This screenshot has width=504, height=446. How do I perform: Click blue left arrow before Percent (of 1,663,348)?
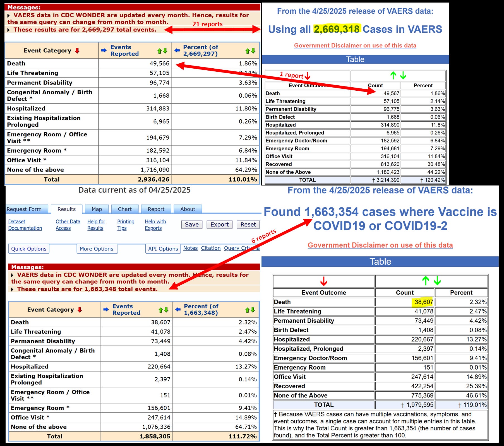coord(178,309)
